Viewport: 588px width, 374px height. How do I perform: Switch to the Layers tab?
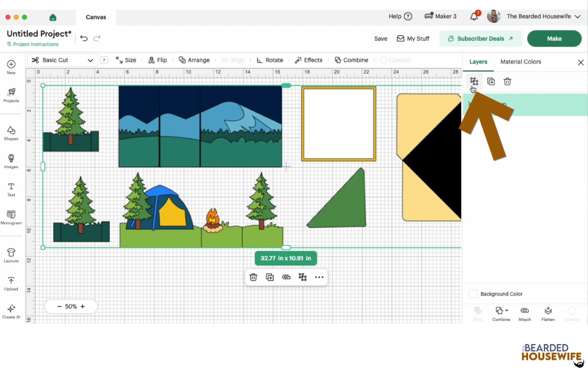pos(478,62)
